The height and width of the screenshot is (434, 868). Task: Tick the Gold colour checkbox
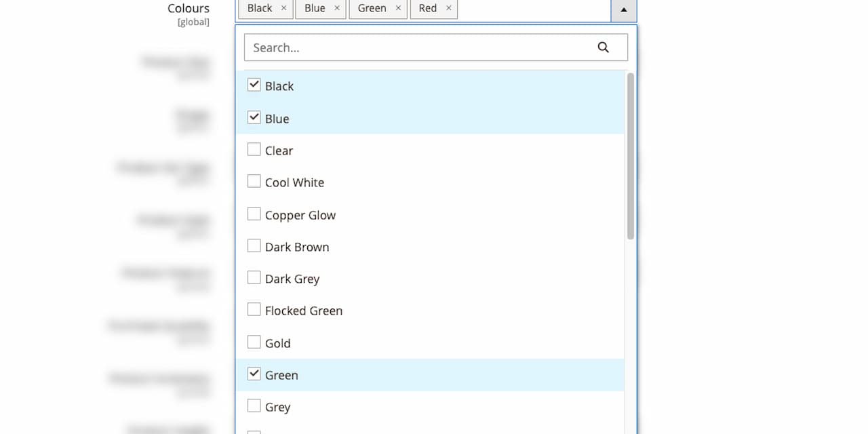254,342
